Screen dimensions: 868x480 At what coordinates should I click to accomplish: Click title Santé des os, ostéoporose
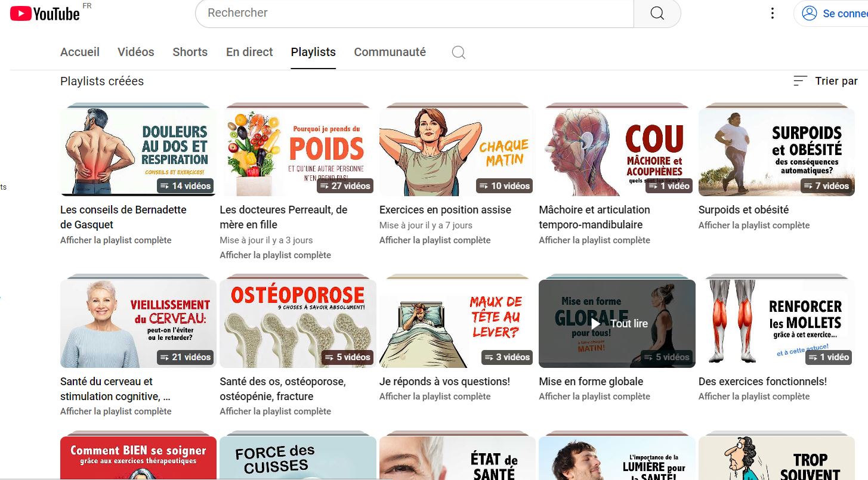point(283,389)
